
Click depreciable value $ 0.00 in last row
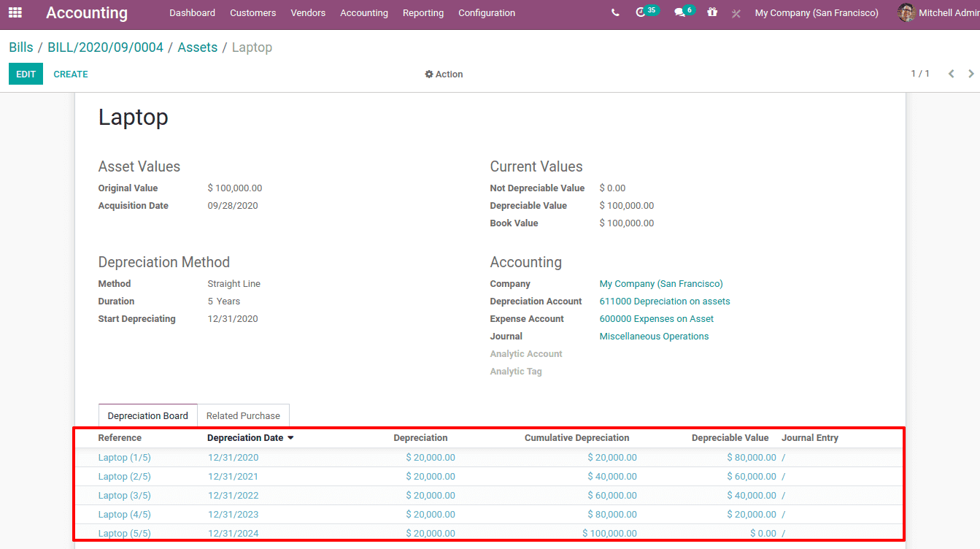click(763, 534)
